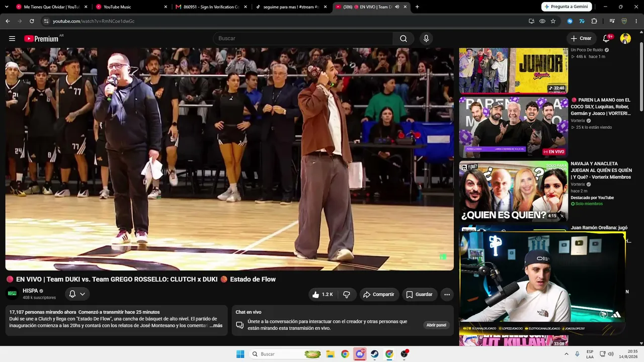The height and width of the screenshot is (362, 644).
Task: Bookmark this page with the star
Action: point(553,21)
